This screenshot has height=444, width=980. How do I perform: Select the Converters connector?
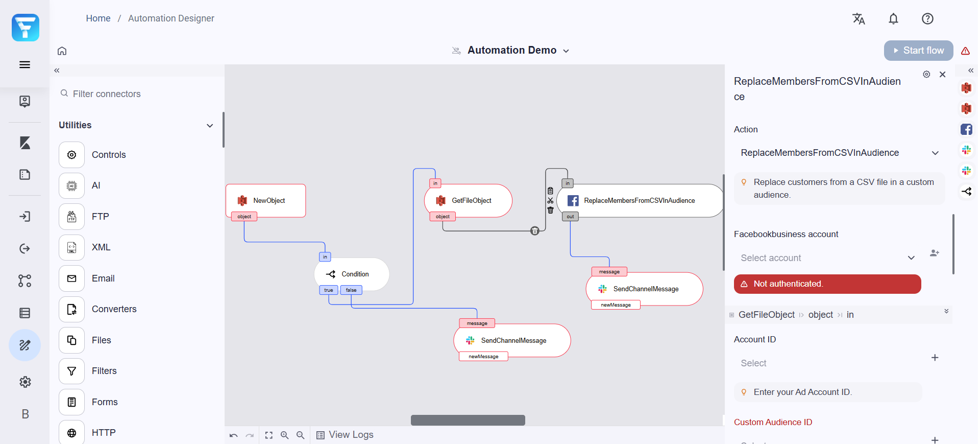coord(114,309)
